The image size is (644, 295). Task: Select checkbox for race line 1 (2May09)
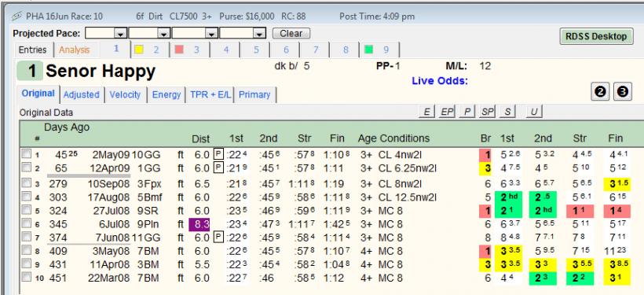point(26,154)
